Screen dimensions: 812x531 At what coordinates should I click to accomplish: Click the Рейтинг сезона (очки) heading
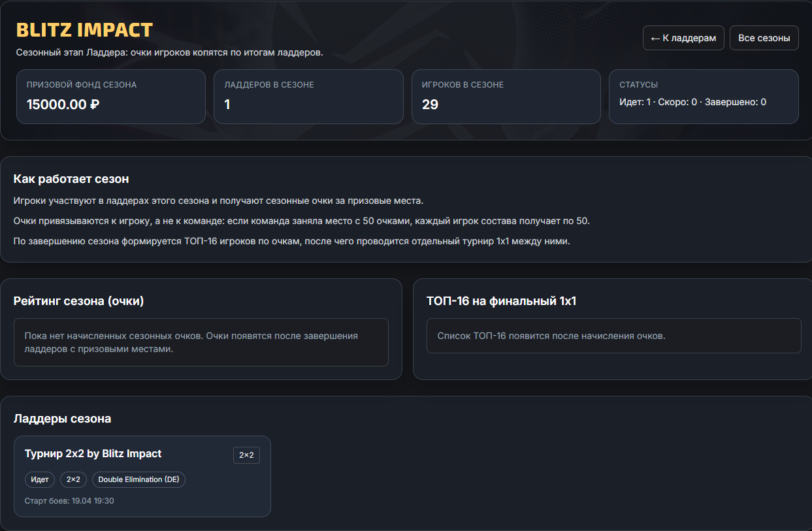click(78, 301)
